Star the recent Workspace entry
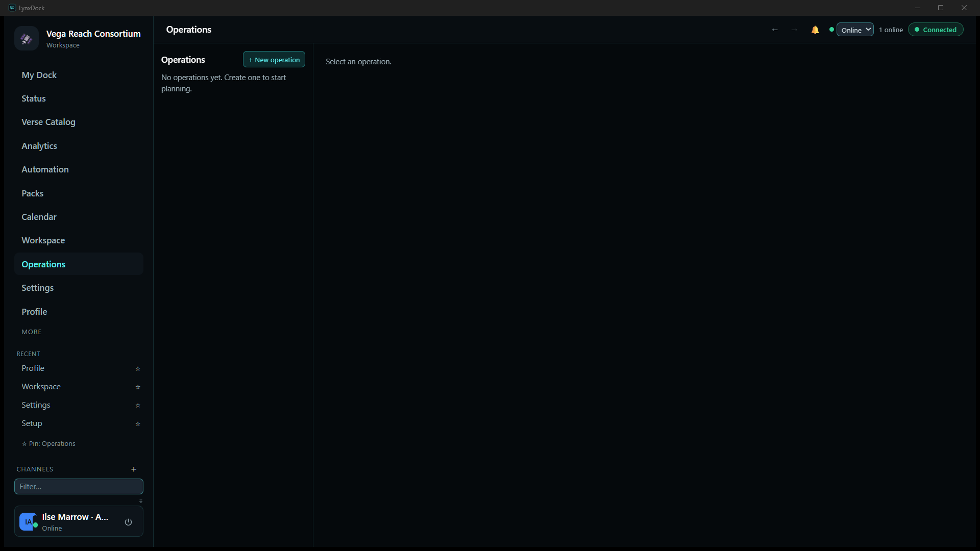The image size is (980, 551). tap(138, 387)
